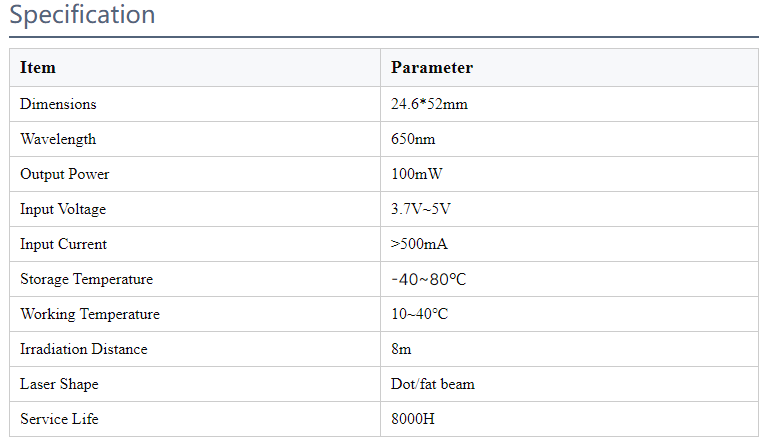Click the Dot/fat beam laser shape value

(433, 384)
